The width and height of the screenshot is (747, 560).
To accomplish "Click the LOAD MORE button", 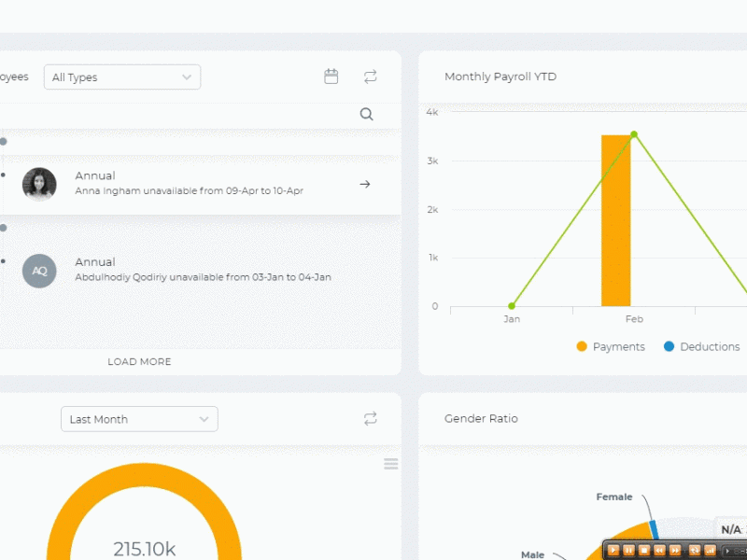I will [x=139, y=362].
